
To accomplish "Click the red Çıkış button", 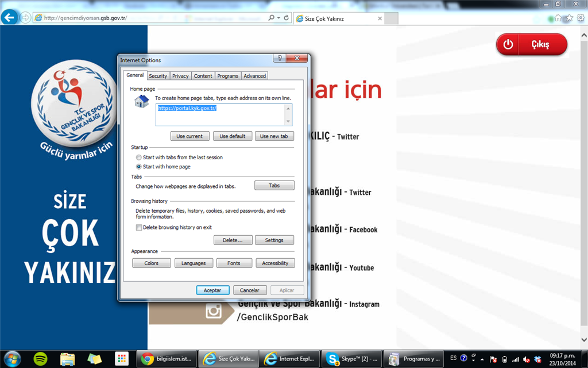I will pos(532,44).
